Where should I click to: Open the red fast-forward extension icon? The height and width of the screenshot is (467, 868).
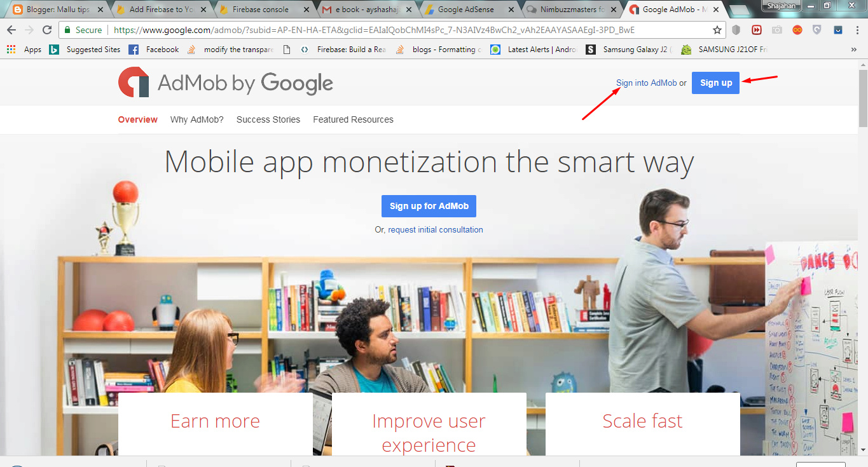[x=757, y=30]
